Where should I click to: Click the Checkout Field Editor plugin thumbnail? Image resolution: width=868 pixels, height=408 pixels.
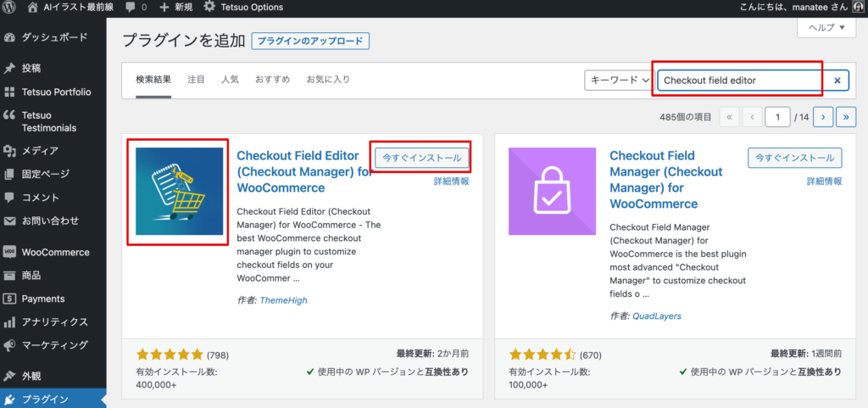tap(179, 192)
